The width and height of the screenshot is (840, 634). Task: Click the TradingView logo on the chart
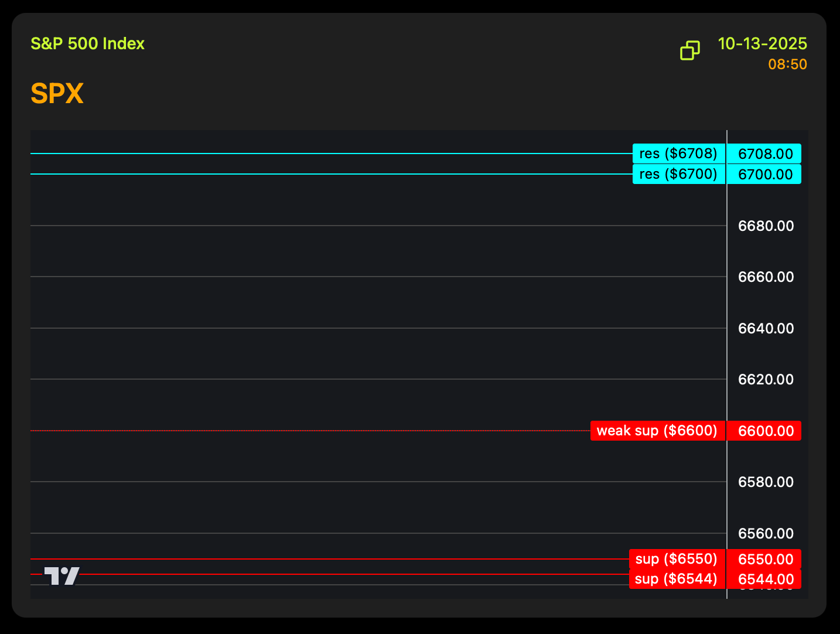click(62, 576)
